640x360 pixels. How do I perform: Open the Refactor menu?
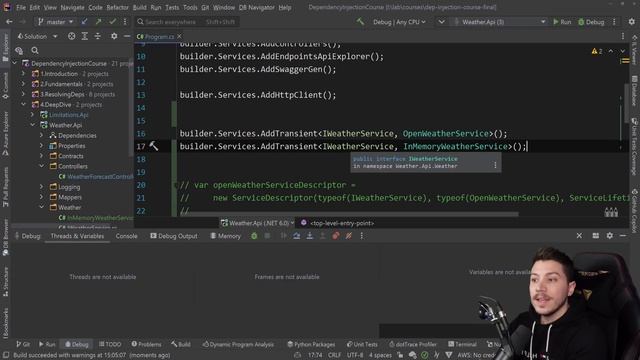pos(117,7)
